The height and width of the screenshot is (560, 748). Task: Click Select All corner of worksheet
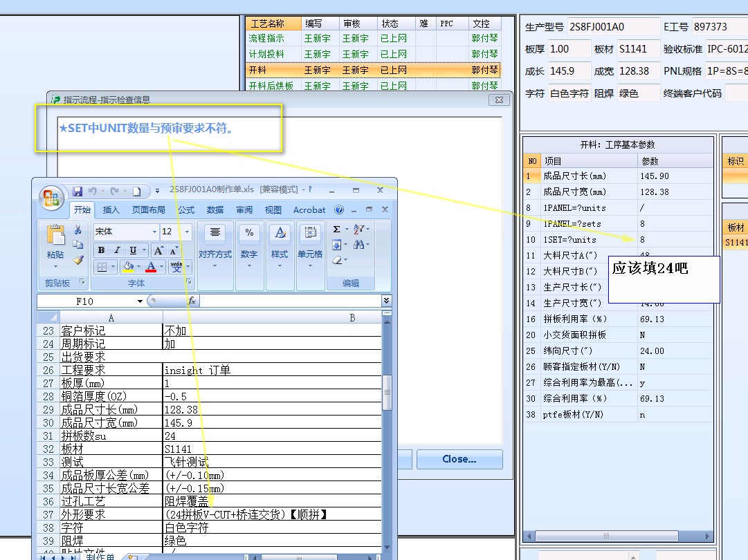click(x=48, y=317)
